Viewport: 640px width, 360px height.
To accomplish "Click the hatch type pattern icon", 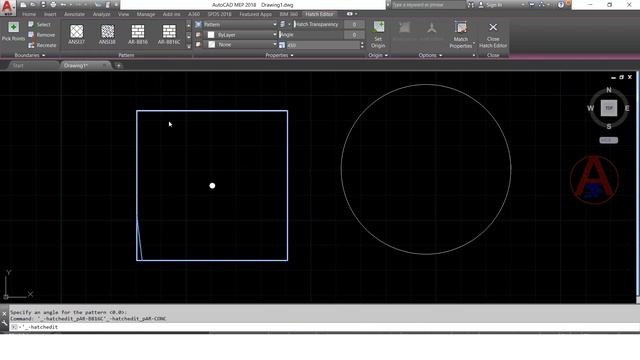I will (x=198, y=24).
